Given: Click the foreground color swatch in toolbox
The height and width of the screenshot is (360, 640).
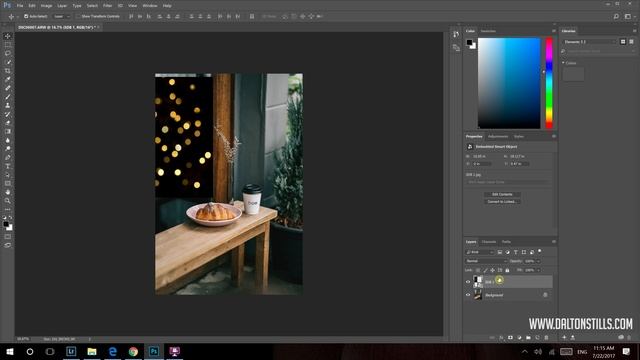Looking at the screenshot, I should click(6, 224).
